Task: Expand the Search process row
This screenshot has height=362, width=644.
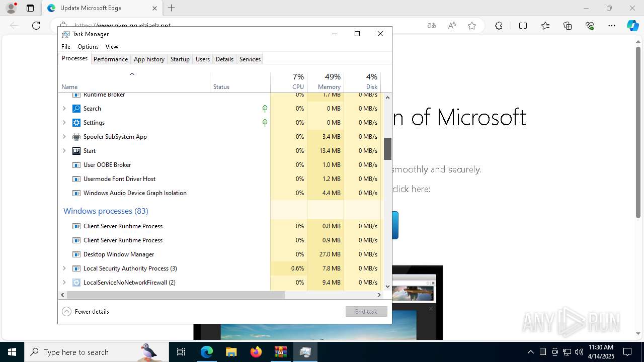Action: [64, 109]
